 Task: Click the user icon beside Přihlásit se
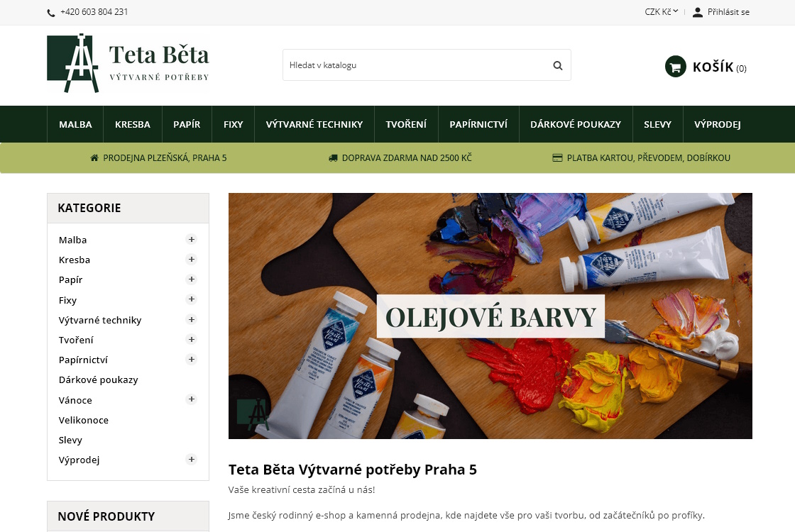tap(698, 12)
